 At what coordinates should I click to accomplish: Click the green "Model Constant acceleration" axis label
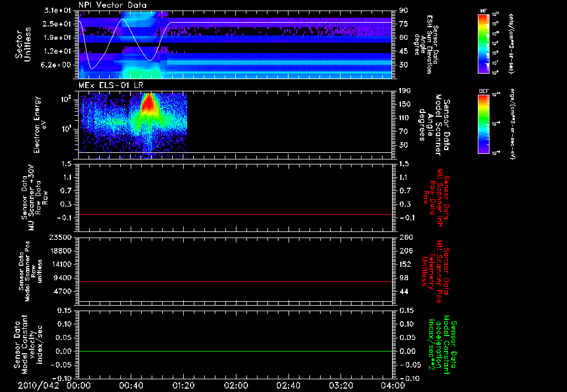click(x=442, y=345)
